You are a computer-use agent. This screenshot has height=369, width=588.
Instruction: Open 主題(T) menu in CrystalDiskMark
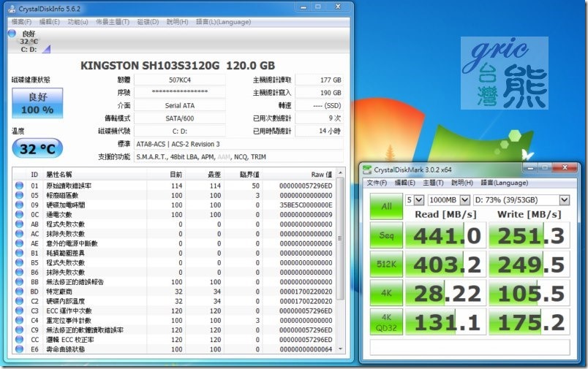click(x=433, y=182)
